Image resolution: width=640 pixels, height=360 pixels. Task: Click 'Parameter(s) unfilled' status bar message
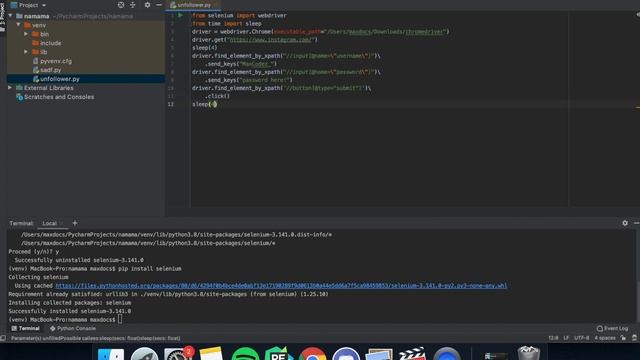click(x=96, y=338)
